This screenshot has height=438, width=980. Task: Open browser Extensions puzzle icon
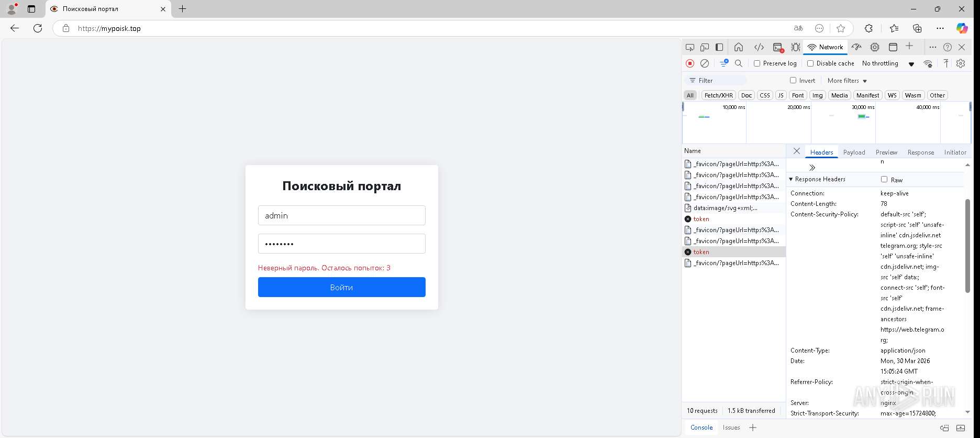click(868, 28)
